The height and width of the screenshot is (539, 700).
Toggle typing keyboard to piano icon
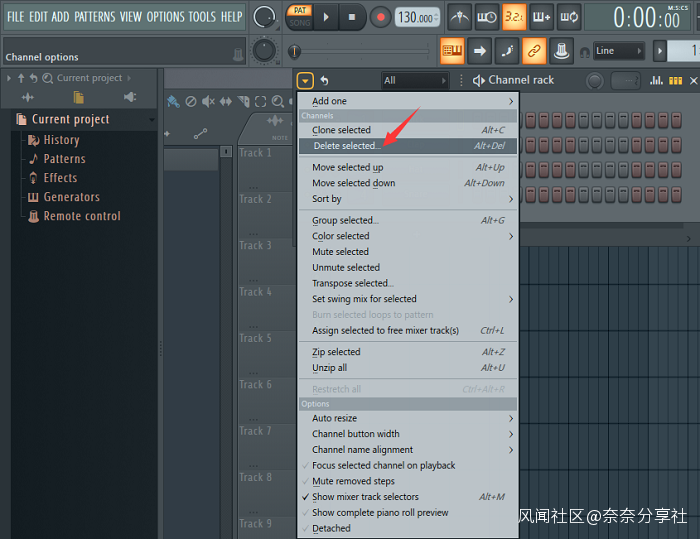(452, 51)
